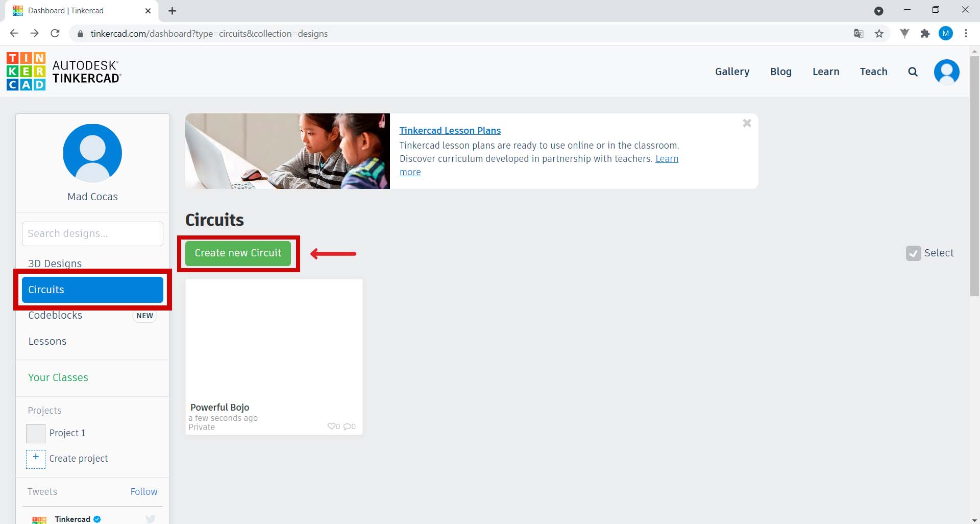Open a new browser tab
The width and height of the screenshot is (980, 524).
click(x=173, y=11)
